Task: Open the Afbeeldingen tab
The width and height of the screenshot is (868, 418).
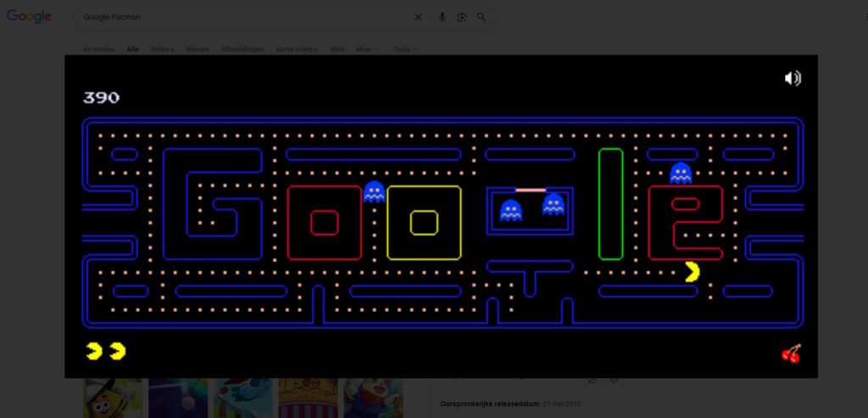Action: tap(242, 49)
